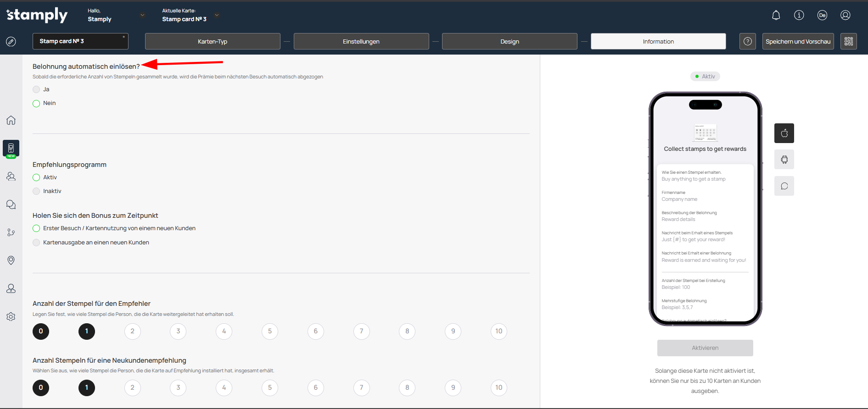Expand the Hallo Stamply account dropdown
The image size is (868, 409).
142,15
